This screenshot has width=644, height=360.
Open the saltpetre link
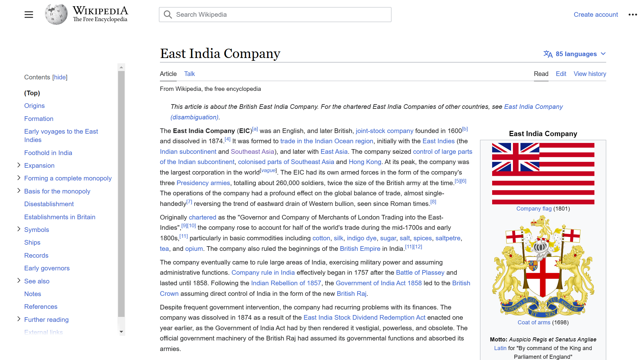point(448,238)
